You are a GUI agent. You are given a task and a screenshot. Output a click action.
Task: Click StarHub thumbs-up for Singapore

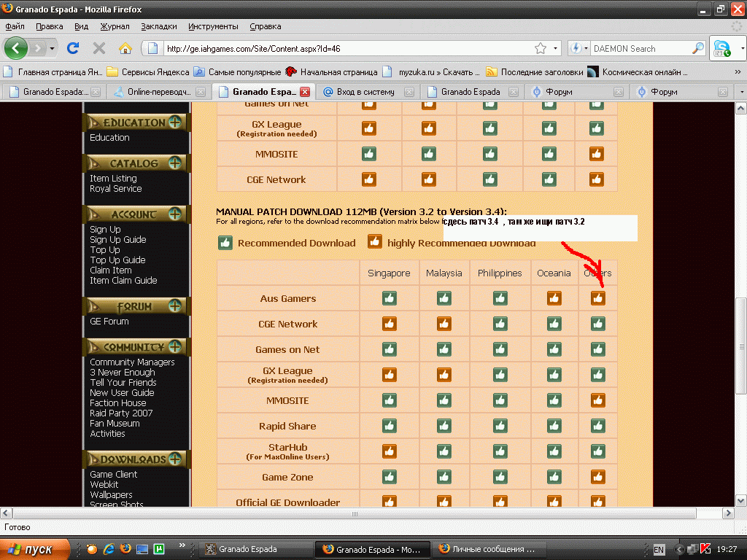390,451
